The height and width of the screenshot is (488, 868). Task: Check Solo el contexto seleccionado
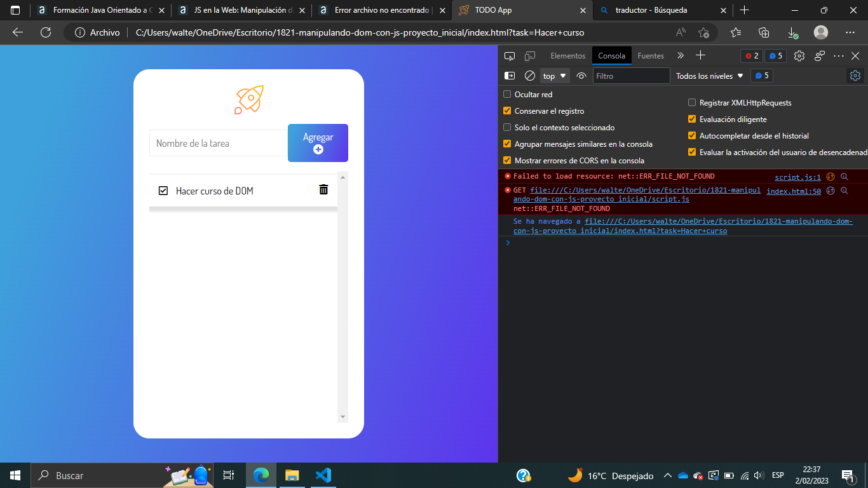click(x=507, y=127)
